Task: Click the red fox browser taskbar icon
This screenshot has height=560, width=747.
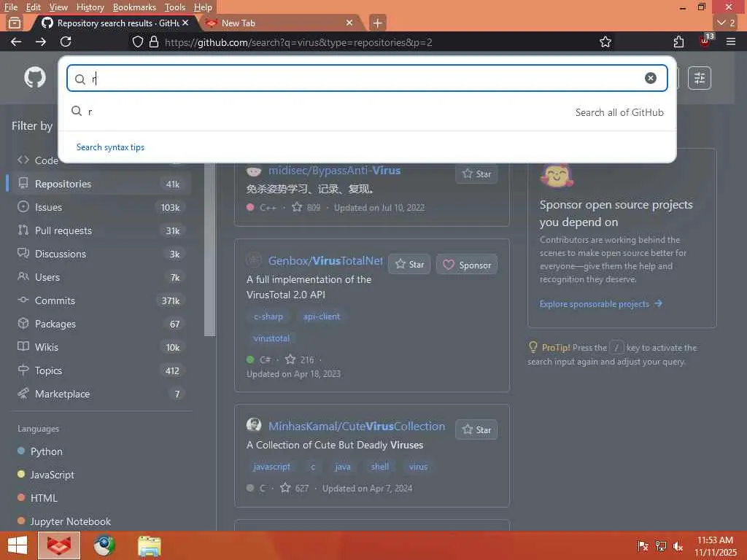Action: click(x=59, y=545)
